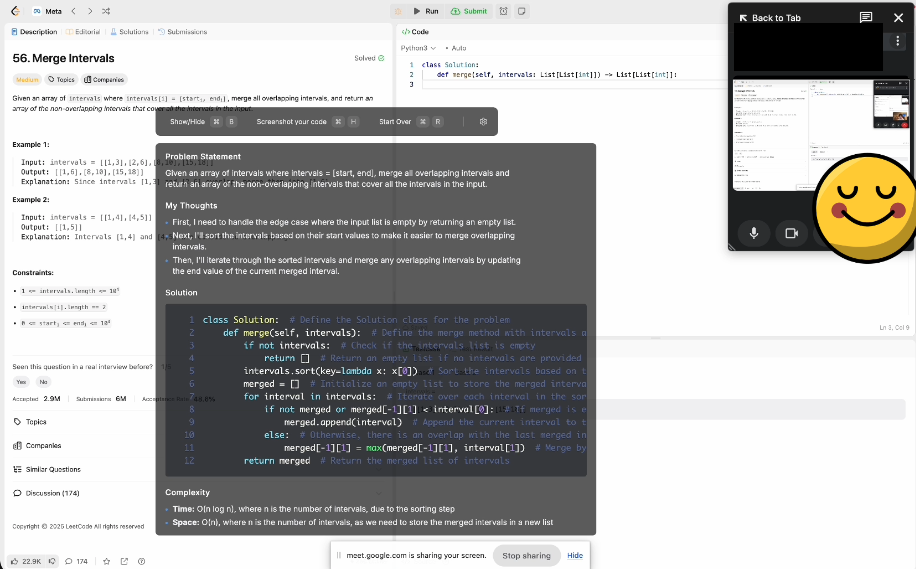Open the Python3 language dropdown
Screen dimensions: 916x569
[x=418, y=48]
